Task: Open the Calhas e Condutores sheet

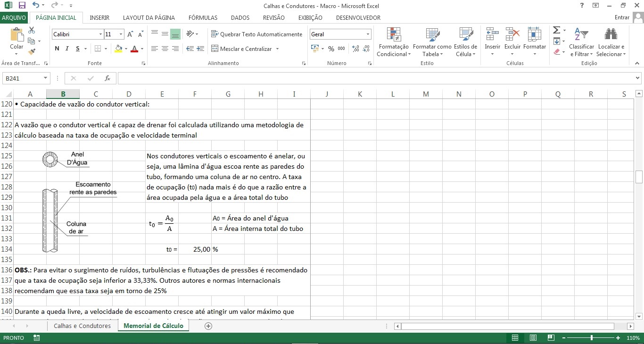Action: (82, 326)
